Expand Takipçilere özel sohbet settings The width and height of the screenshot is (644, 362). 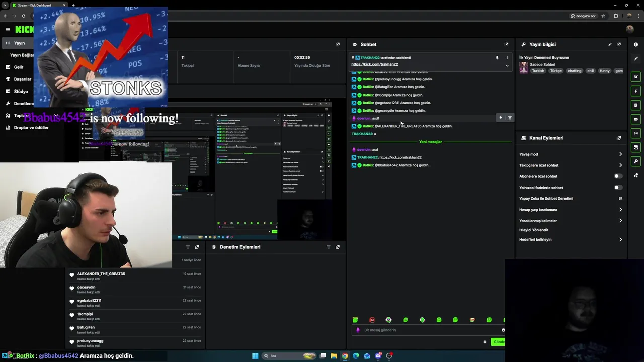(x=571, y=165)
